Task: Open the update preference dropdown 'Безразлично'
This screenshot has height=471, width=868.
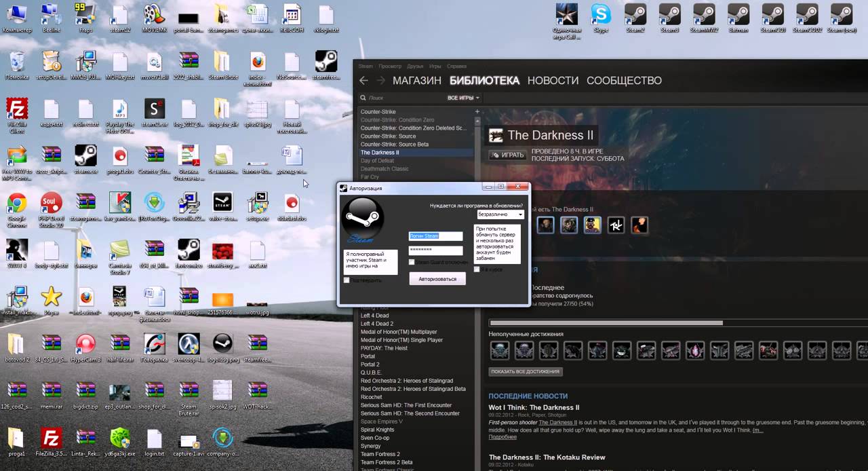Action: 500,214
